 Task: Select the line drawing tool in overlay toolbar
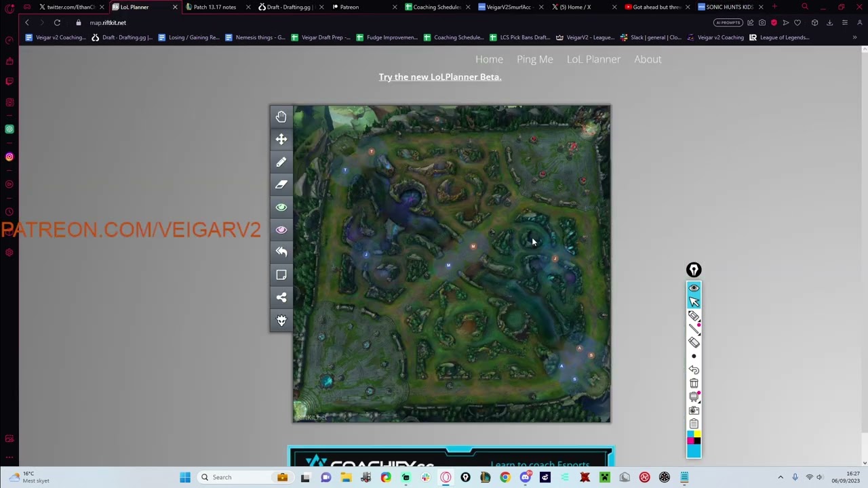click(x=694, y=329)
